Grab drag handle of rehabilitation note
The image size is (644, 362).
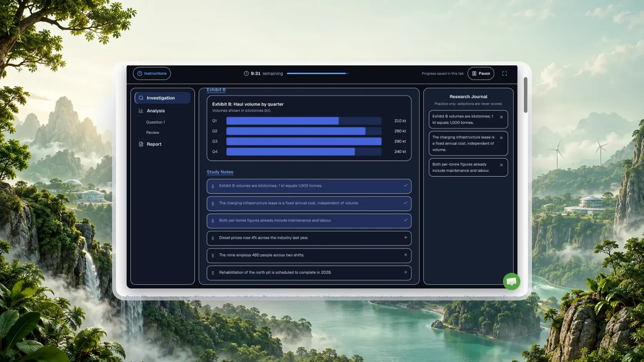pyautogui.click(x=213, y=273)
